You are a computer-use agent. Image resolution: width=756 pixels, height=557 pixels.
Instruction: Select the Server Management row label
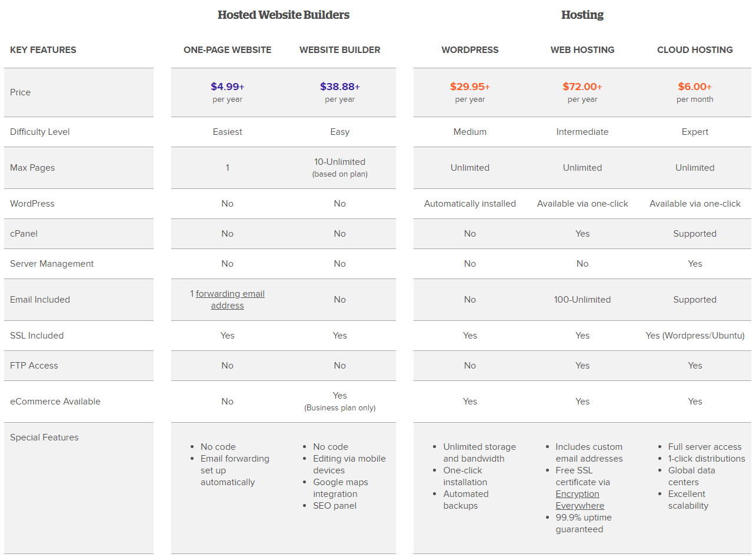coord(52,264)
